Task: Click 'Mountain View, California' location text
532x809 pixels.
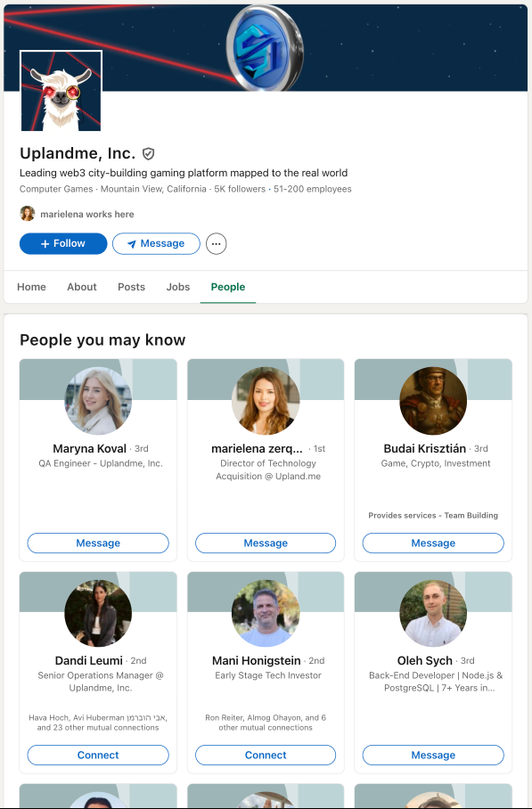Action: pyautogui.click(x=153, y=189)
